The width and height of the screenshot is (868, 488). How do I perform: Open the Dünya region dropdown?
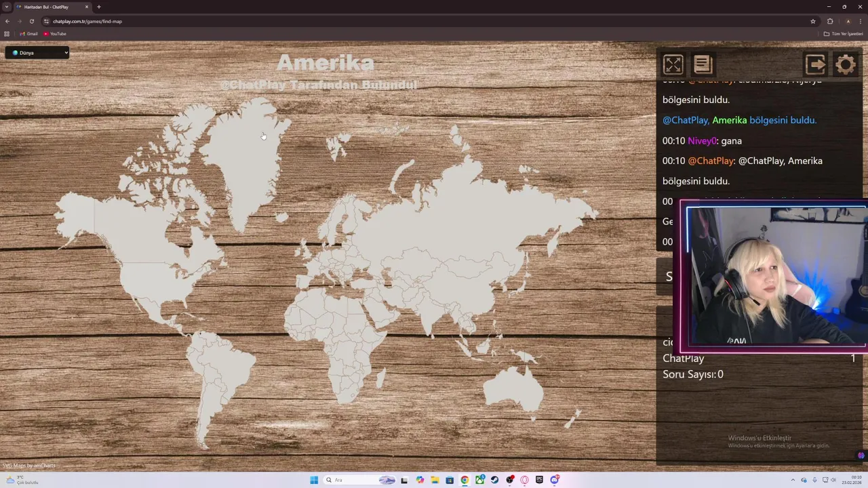(x=37, y=52)
